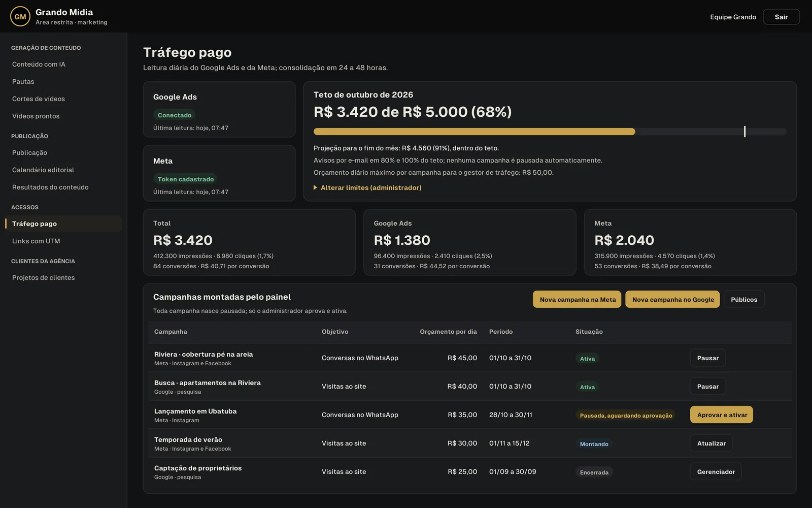The height and width of the screenshot is (508, 812).
Task: Expand Alterar limites (administrador)
Action: point(367,187)
